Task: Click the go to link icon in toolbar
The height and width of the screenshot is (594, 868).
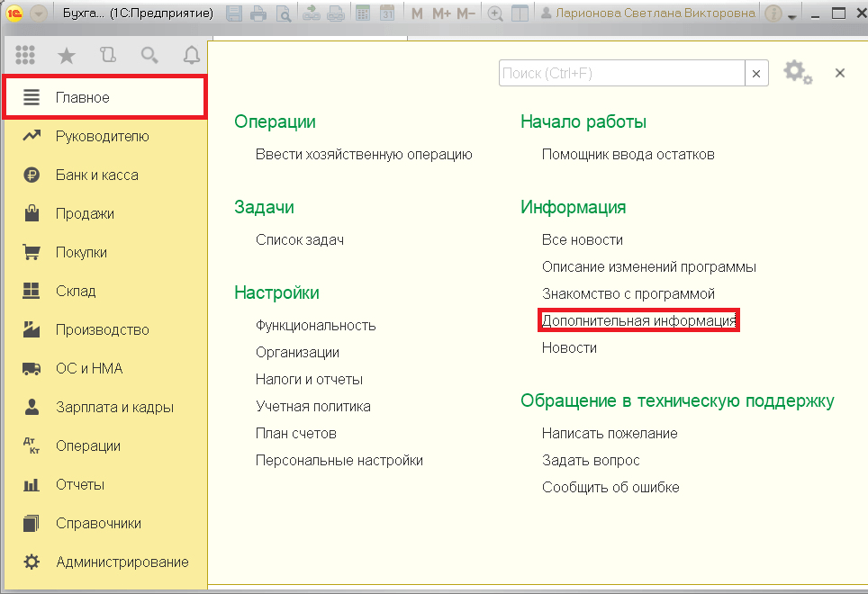Action: tap(336, 13)
